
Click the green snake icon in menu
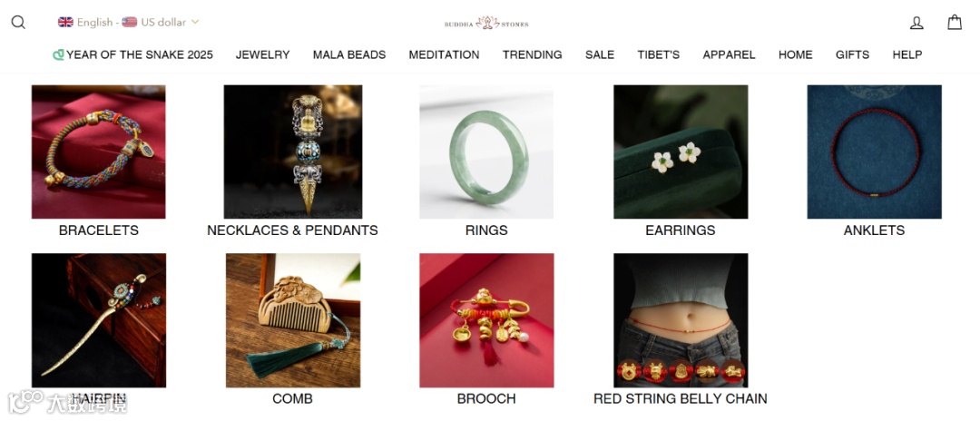tap(58, 55)
